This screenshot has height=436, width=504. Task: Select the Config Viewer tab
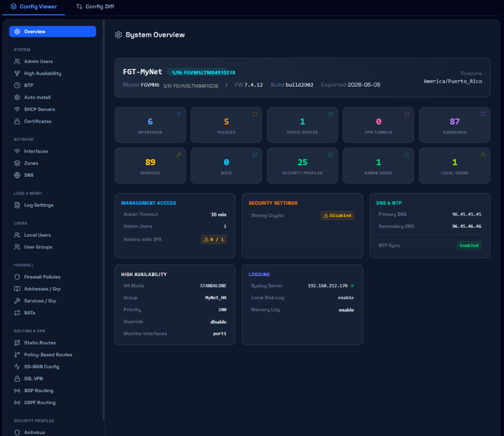click(x=34, y=6)
